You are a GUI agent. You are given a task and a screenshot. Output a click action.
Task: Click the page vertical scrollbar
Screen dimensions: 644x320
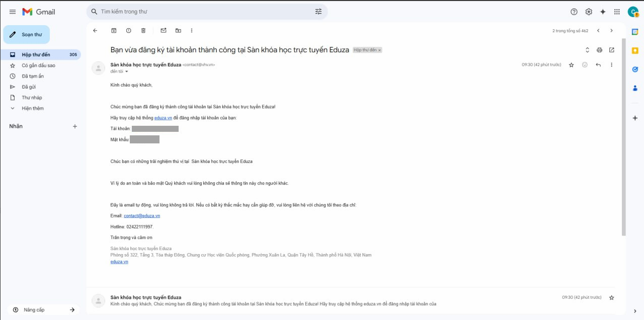[x=624, y=136]
